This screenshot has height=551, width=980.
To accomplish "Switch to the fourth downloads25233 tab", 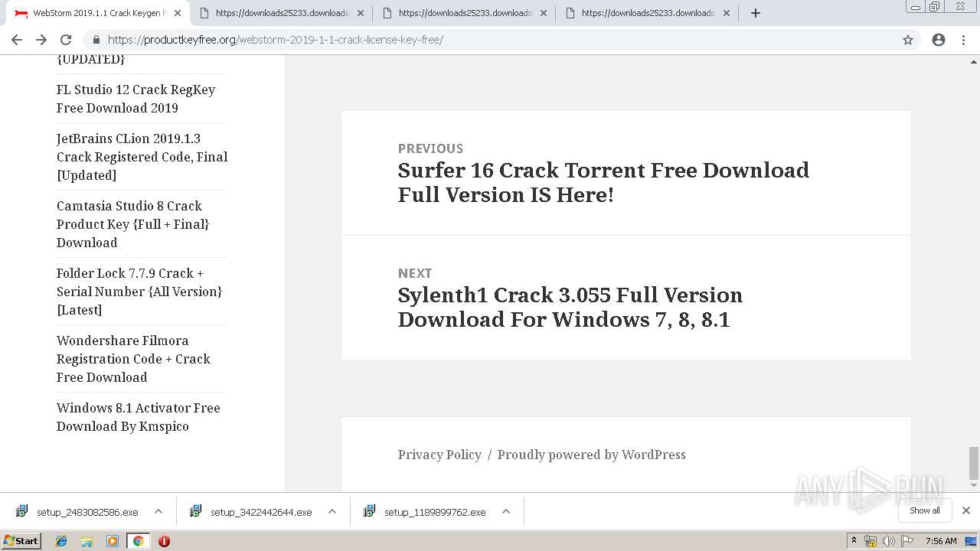I will [x=648, y=13].
